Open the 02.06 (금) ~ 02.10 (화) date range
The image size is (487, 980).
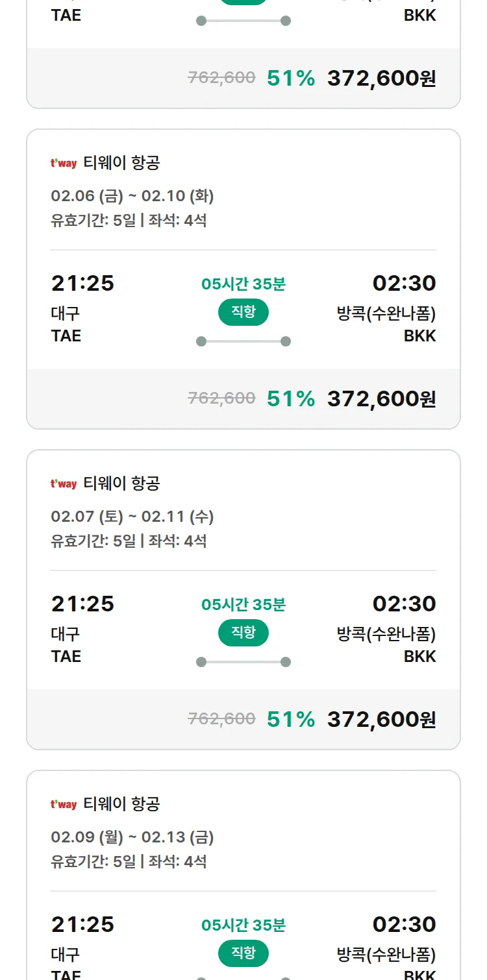pyautogui.click(x=132, y=196)
